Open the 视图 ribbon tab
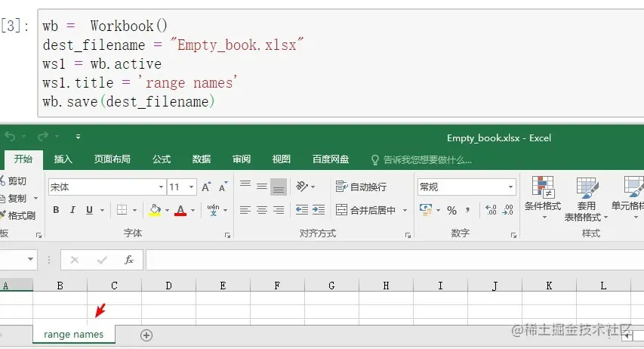Screen dimensions: 644x349 point(282,159)
